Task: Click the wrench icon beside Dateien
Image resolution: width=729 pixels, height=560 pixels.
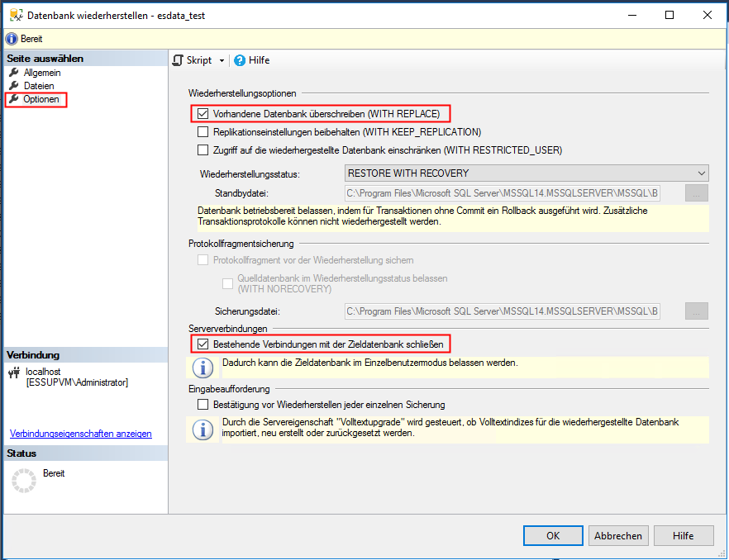Action: 14,86
